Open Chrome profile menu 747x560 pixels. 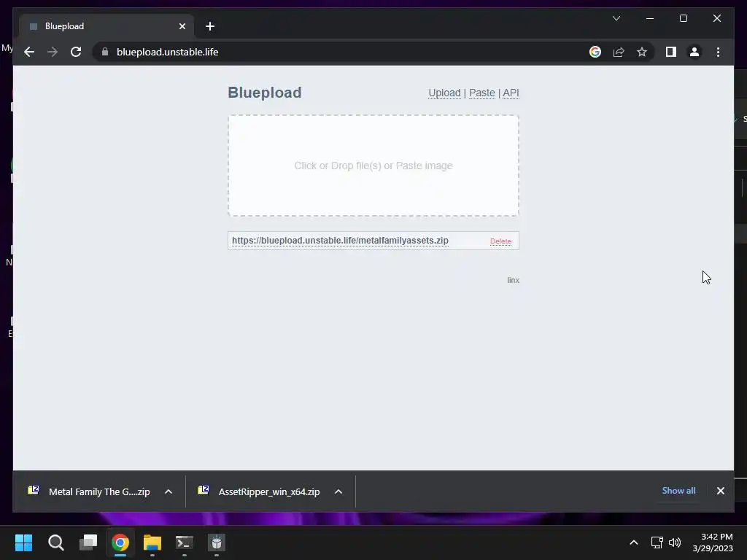click(694, 52)
